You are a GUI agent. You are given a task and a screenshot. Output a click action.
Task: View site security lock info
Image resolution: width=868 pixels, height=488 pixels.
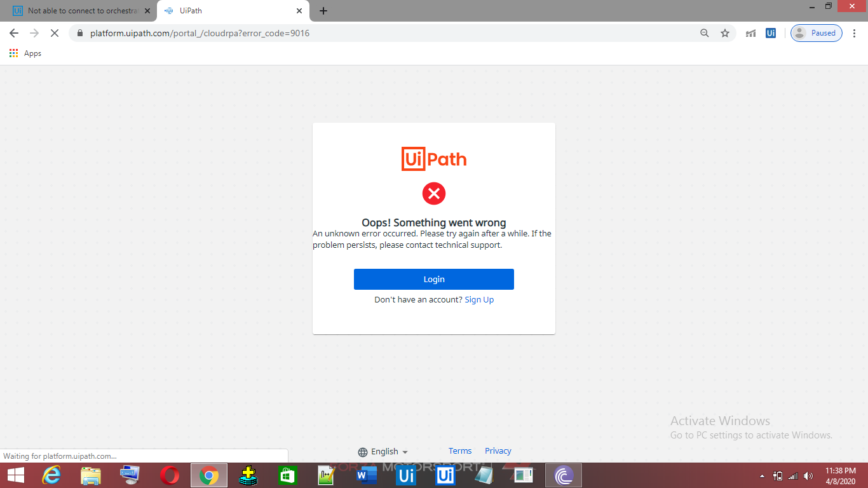[79, 33]
